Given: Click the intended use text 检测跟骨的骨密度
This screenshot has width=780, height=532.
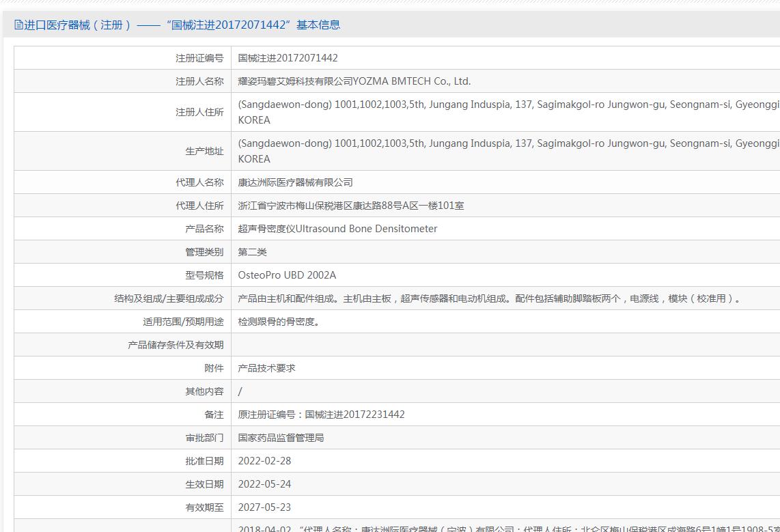Looking at the screenshot, I should pyautogui.click(x=279, y=322).
